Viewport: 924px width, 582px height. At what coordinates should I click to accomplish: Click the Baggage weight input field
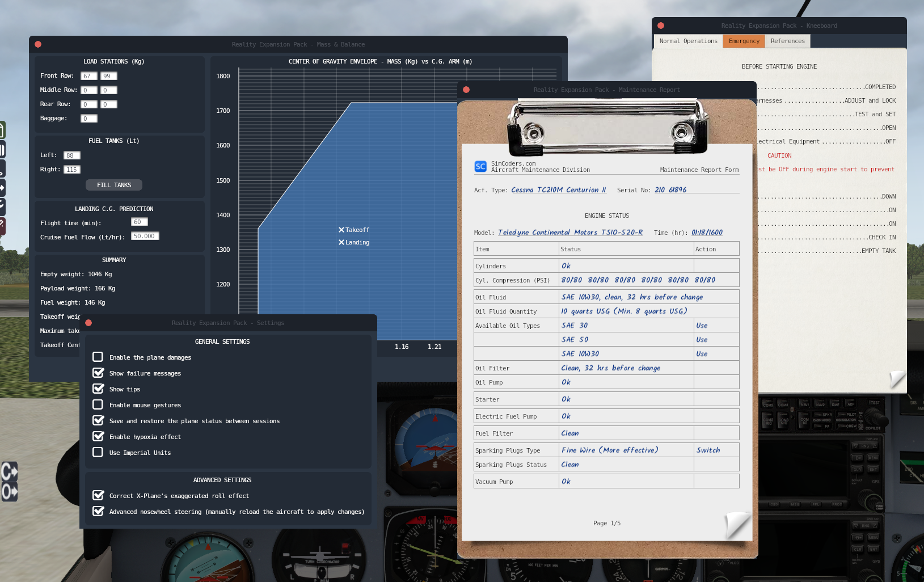click(x=89, y=119)
